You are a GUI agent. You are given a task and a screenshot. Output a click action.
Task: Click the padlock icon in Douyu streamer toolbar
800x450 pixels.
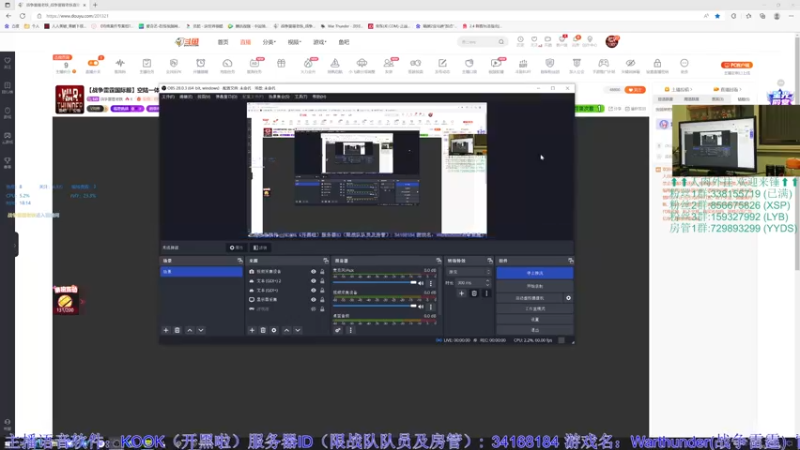(657, 63)
